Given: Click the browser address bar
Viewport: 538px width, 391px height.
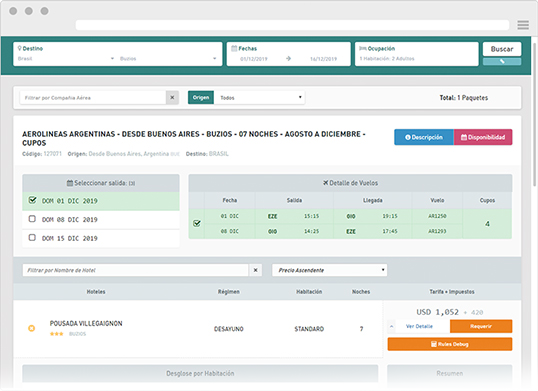Looking at the screenshot, I should pyautogui.click(x=292, y=25).
